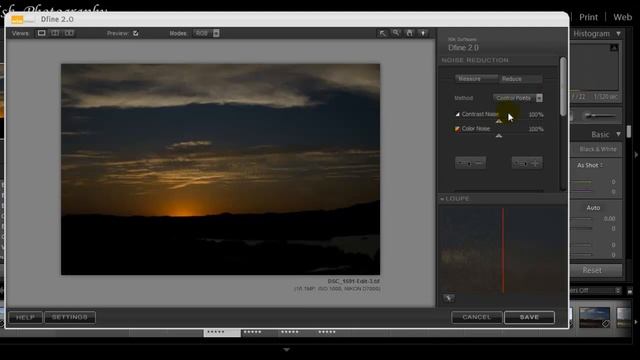Open Lightroom Print module
The width and height of the screenshot is (640, 360).
(x=588, y=17)
